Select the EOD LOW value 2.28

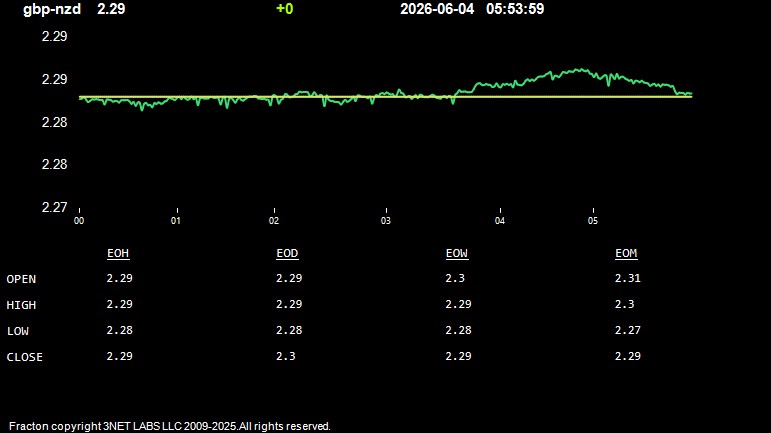(289, 330)
